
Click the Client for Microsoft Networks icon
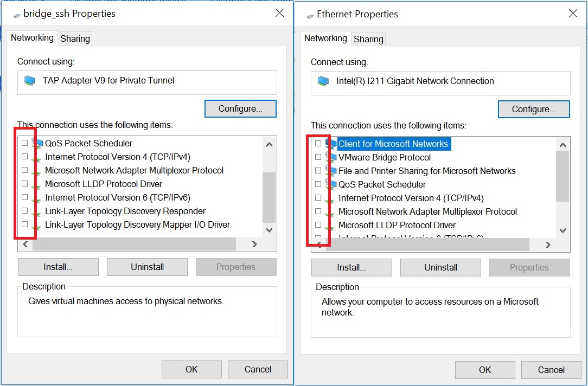tap(330, 144)
